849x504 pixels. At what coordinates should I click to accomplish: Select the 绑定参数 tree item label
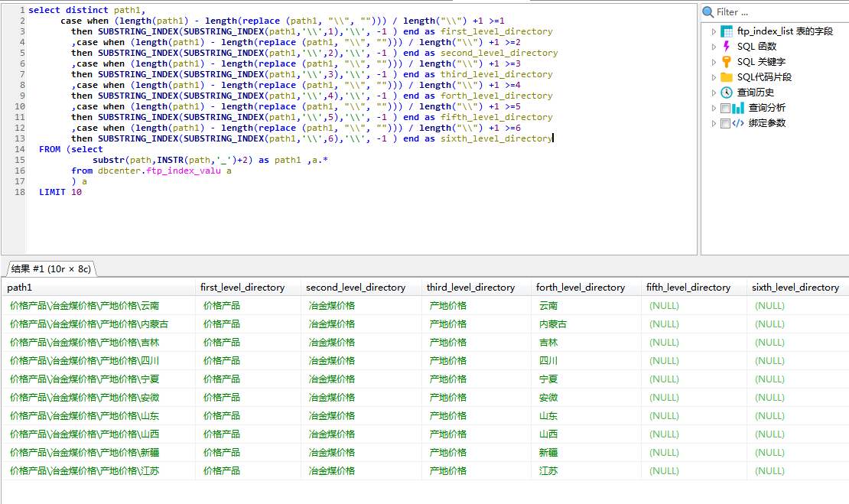pos(766,123)
